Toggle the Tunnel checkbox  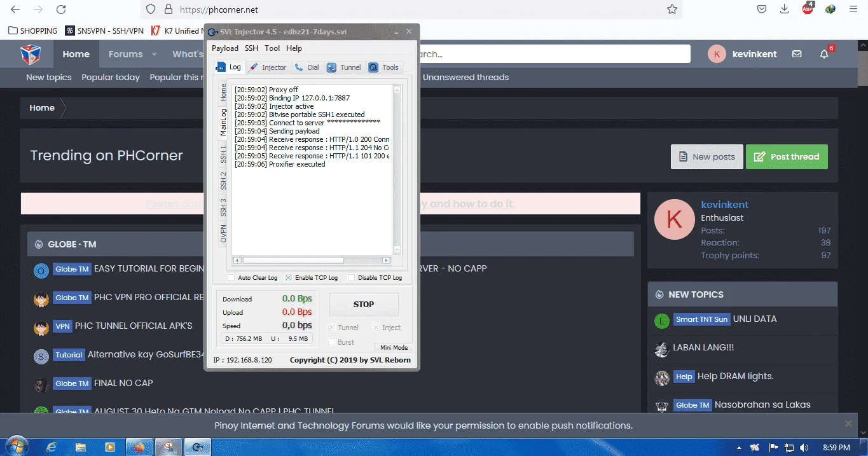[x=331, y=328]
